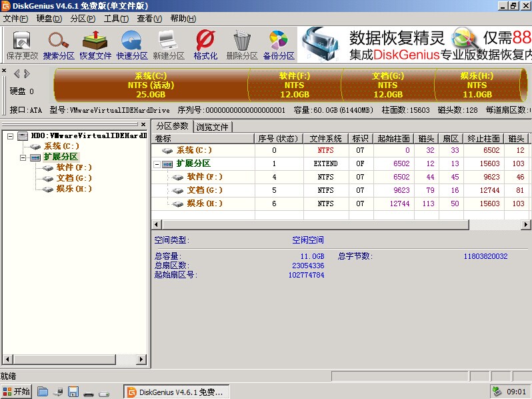
Task: Click the partition table horizontal scrollbar thumb
Action: (315, 224)
